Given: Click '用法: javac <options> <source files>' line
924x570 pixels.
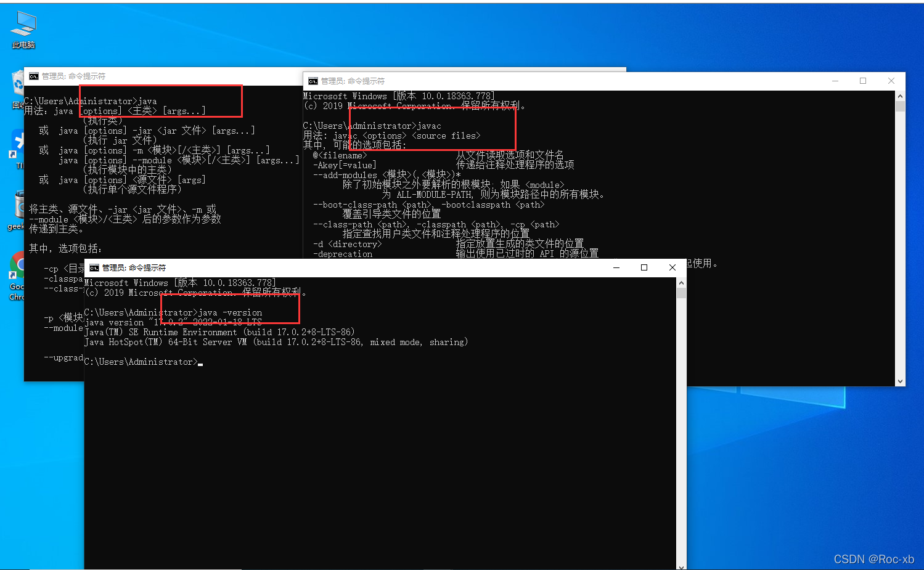Looking at the screenshot, I should pyautogui.click(x=392, y=136).
